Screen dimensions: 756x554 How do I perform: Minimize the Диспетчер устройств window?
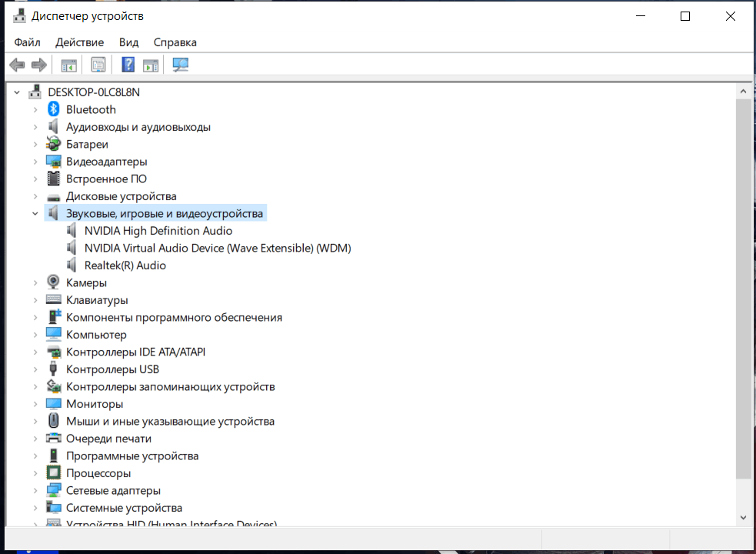tap(641, 16)
